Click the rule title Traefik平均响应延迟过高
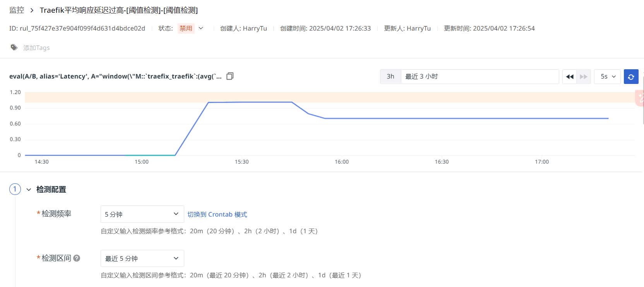 [119, 10]
